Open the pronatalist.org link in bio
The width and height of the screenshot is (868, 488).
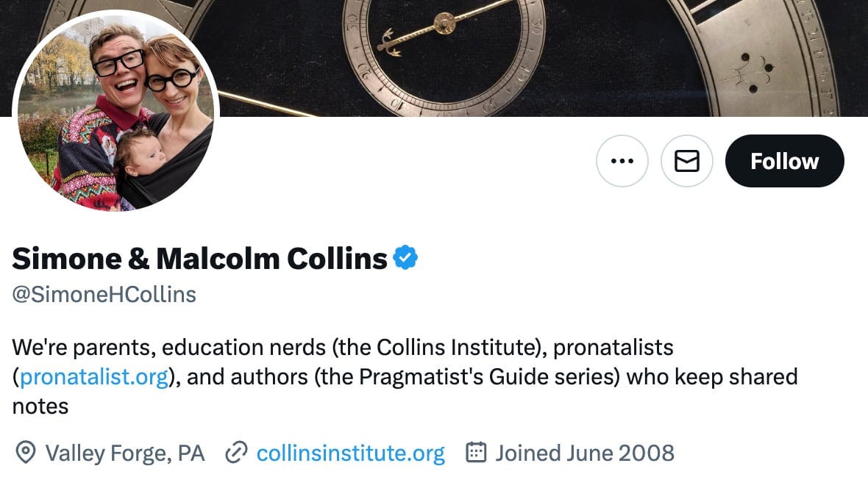(x=95, y=377)
